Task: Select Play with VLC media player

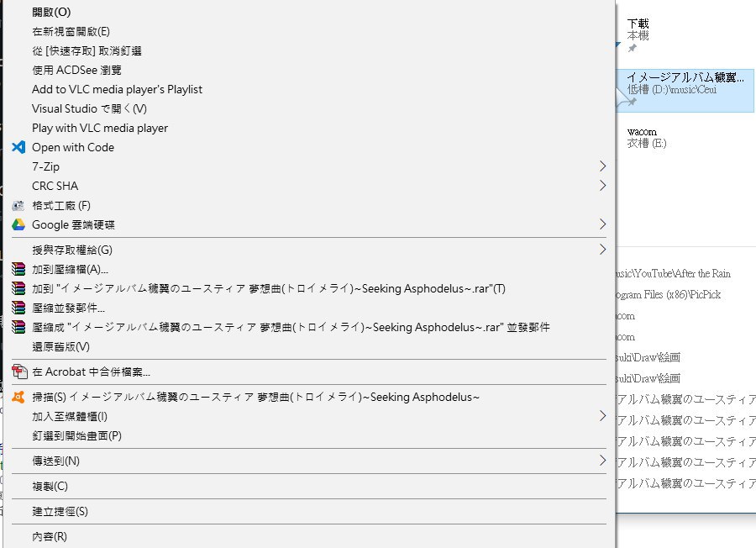Action: pyautogui.click(x=308, y=128)
